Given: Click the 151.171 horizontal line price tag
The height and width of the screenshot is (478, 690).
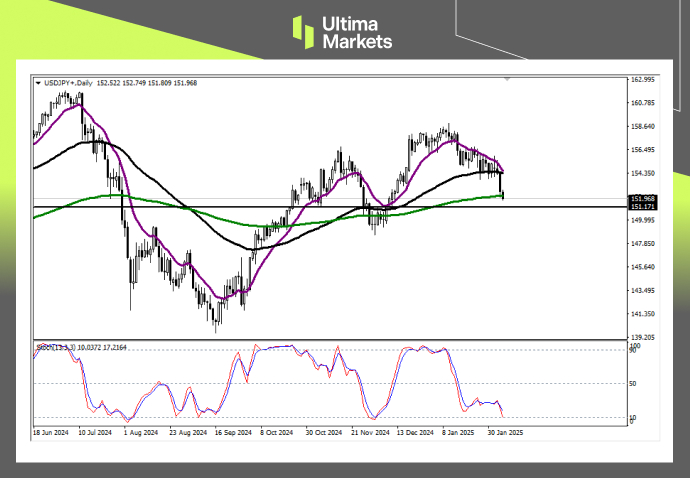Looking at the screenshot, I should tap(641, 208).
